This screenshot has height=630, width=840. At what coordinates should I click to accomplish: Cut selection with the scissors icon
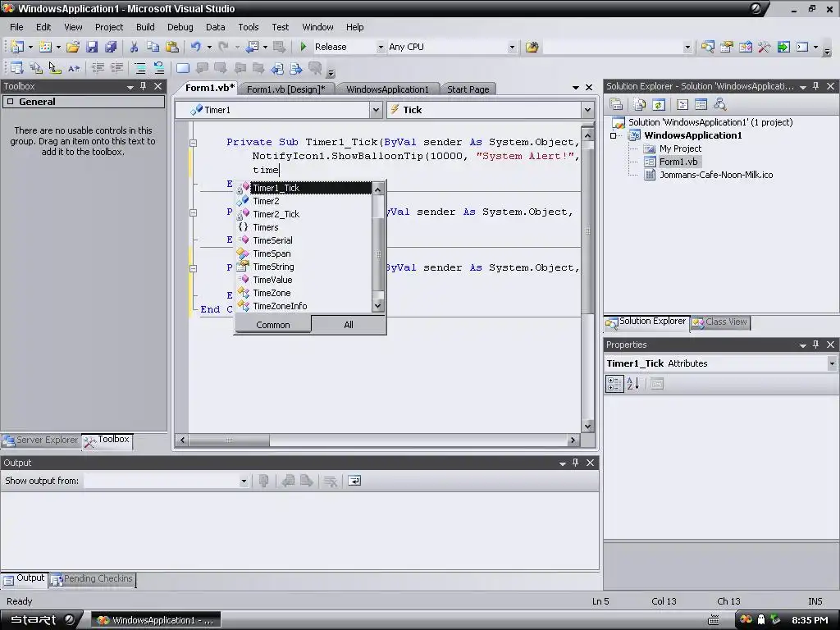134,47
